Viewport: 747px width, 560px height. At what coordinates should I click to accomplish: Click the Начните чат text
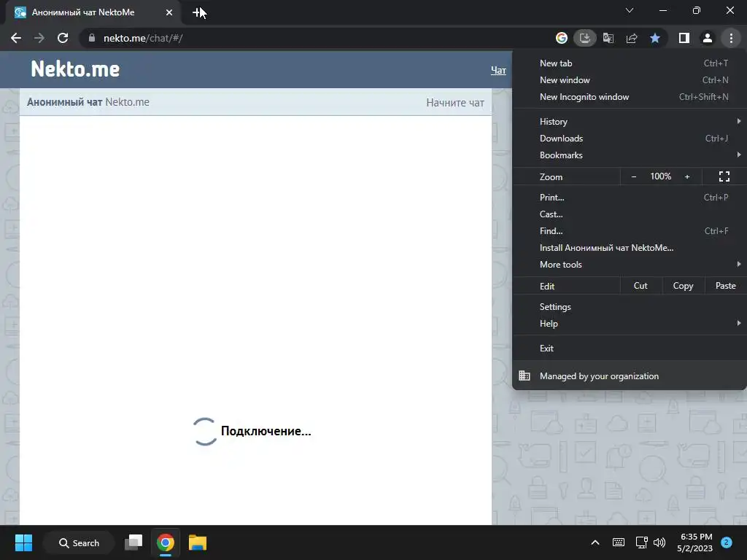click(455, 103)
